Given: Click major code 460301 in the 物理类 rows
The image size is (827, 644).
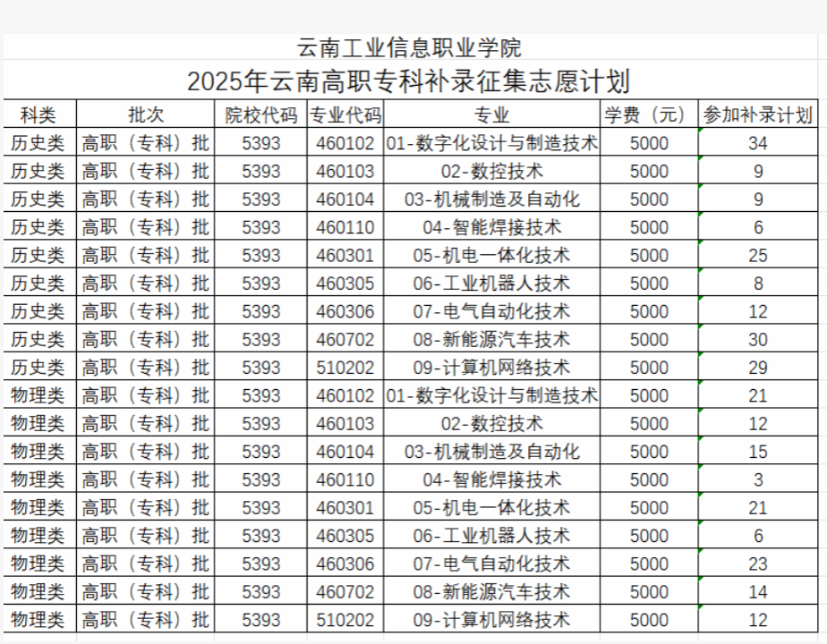Looking at the screenshot, I should [x=345, y=508].
